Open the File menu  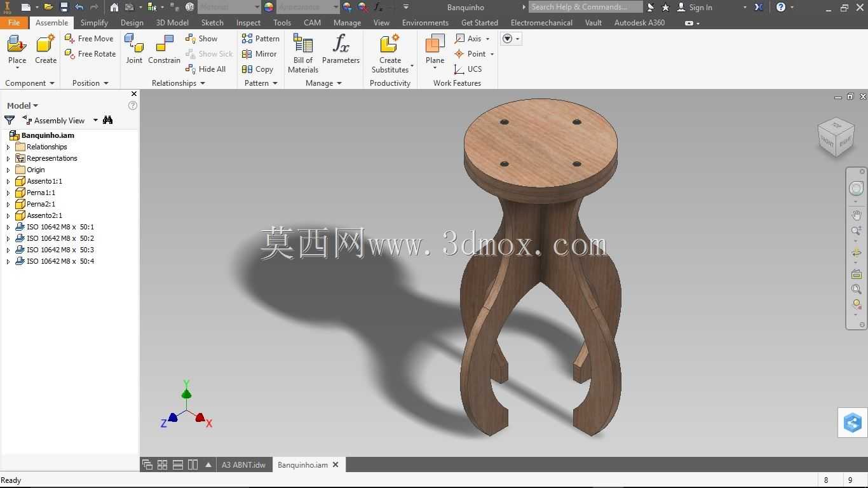tap(14, 22)
